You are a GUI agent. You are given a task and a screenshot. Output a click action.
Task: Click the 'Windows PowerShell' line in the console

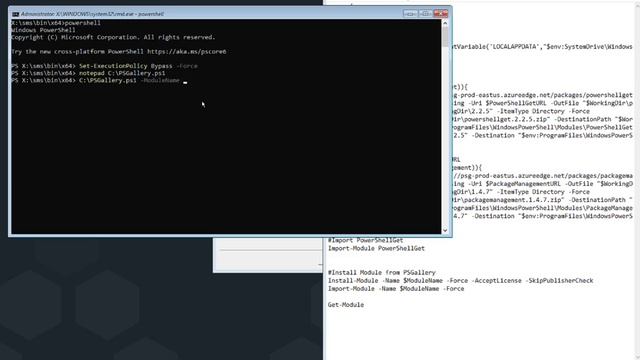(43, 30)
